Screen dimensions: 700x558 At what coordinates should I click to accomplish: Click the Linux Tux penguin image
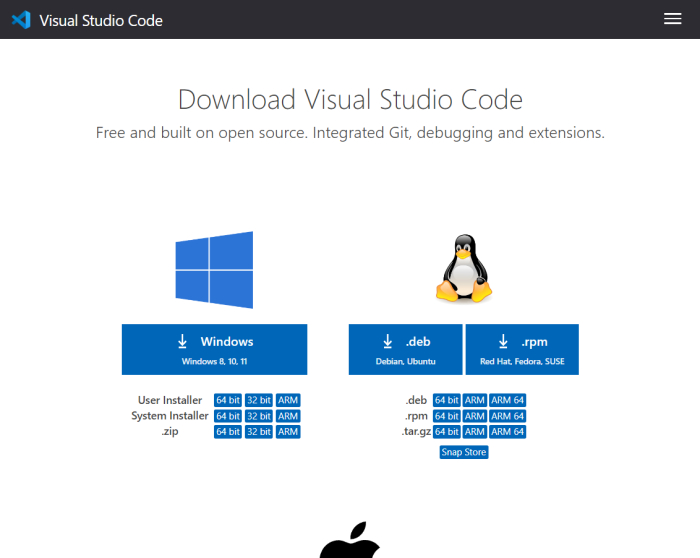[464, 269]
